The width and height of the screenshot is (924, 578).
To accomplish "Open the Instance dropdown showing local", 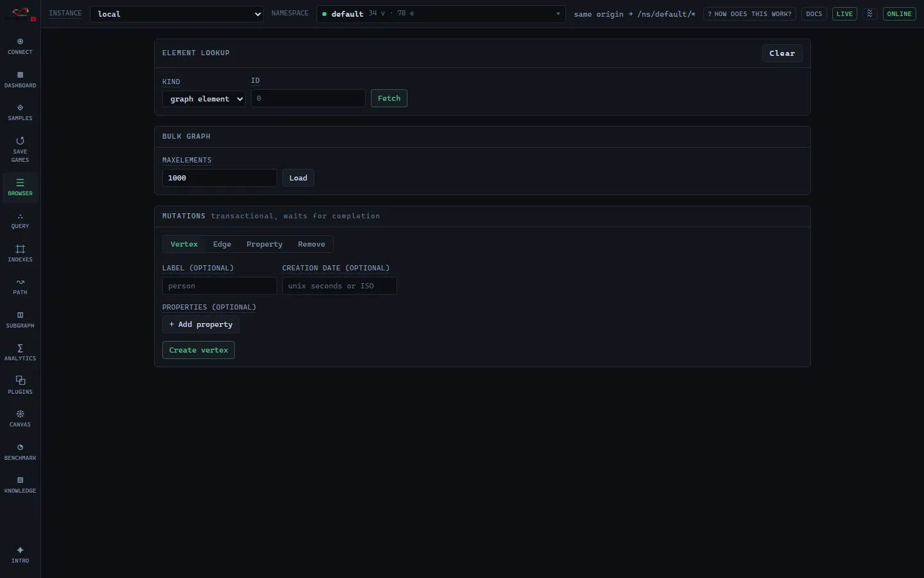I will pos(176,14).
